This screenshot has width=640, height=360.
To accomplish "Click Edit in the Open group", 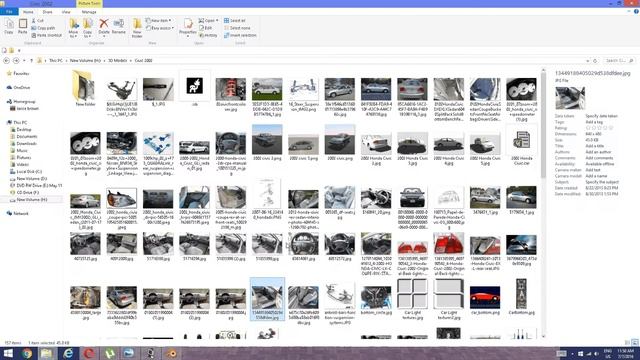I will tap(206, 28).
